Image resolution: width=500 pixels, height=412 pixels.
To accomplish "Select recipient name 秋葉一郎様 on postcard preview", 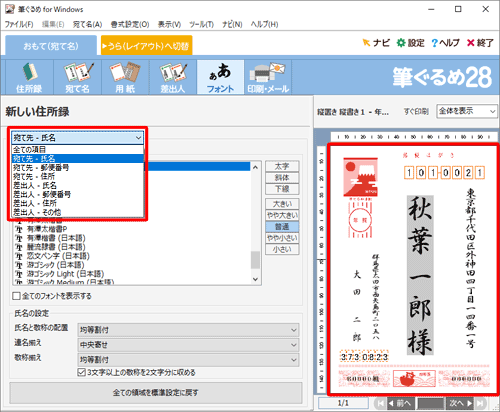I will [x=420, y=275].
